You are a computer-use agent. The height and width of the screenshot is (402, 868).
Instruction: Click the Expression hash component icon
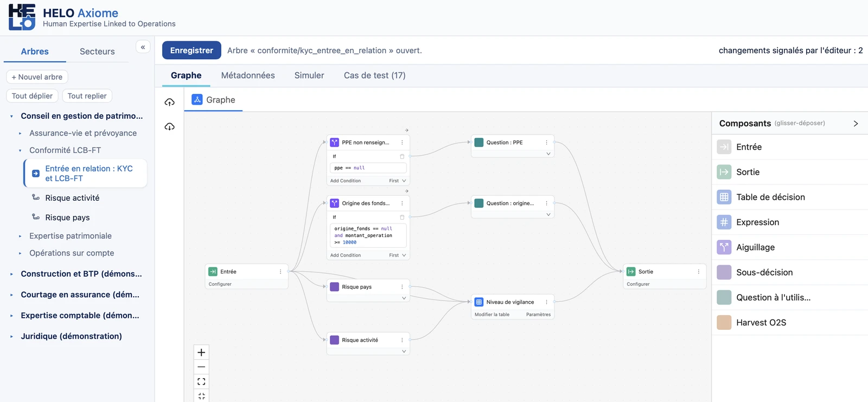click(724, 222)
